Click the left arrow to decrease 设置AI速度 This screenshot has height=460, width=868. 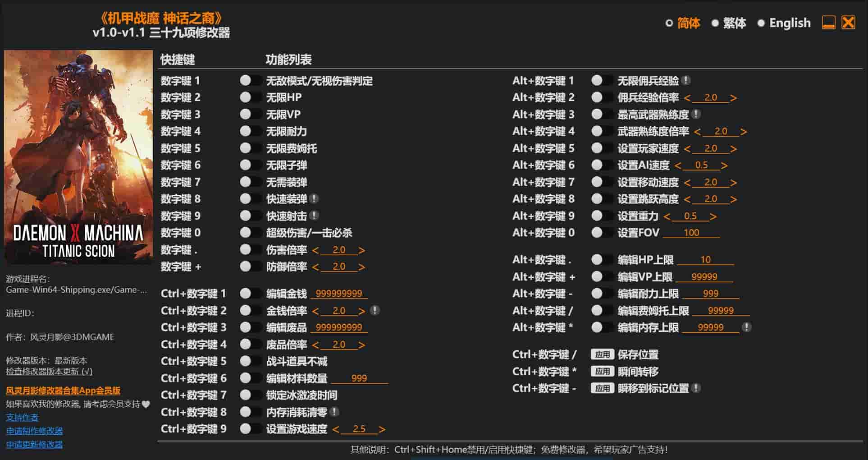coord(678,165)
